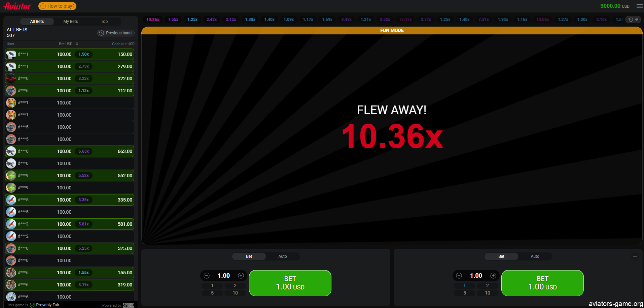Increase left bet amount with plus icon
The image size is (644, 308).
(241, 276)
